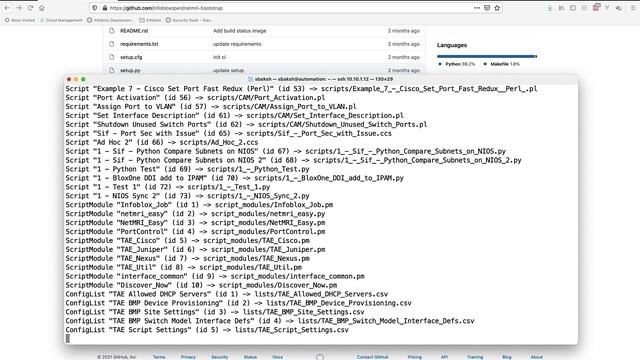Open the red extension badge icon
640x360 pixels.
click(596, 7)
